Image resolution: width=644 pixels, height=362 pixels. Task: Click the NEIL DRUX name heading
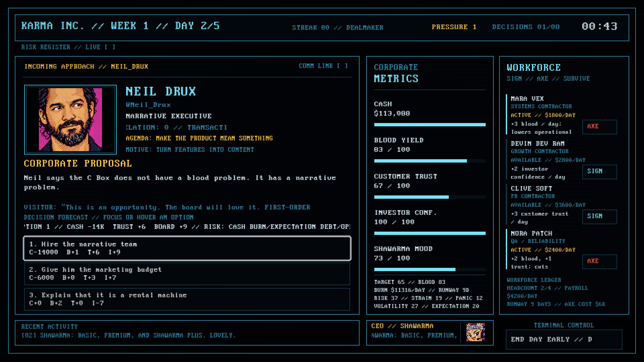coord(161,92)
